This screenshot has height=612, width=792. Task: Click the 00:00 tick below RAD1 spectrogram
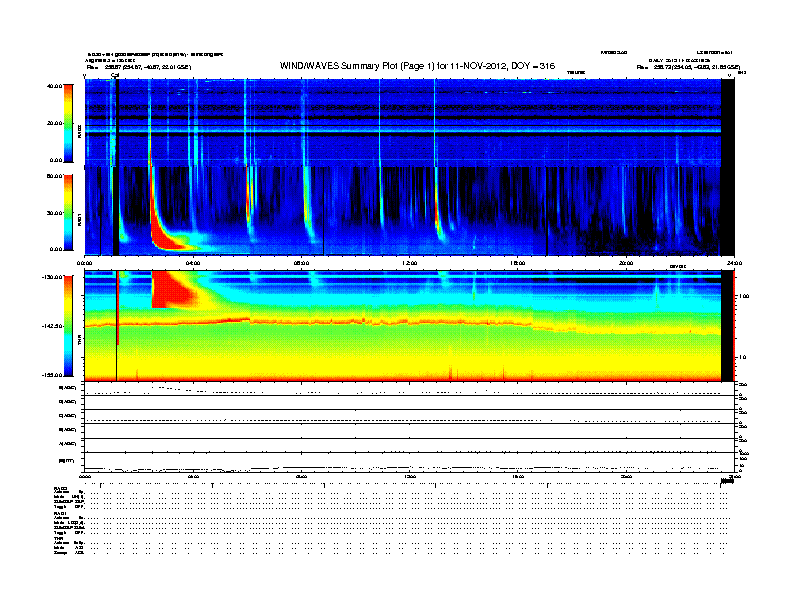[84, 263]
